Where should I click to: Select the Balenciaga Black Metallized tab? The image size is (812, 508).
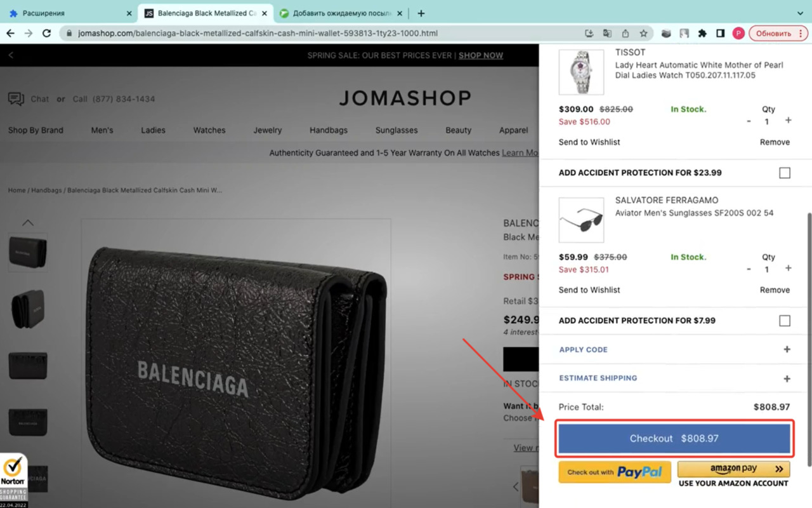coord(206,13)
